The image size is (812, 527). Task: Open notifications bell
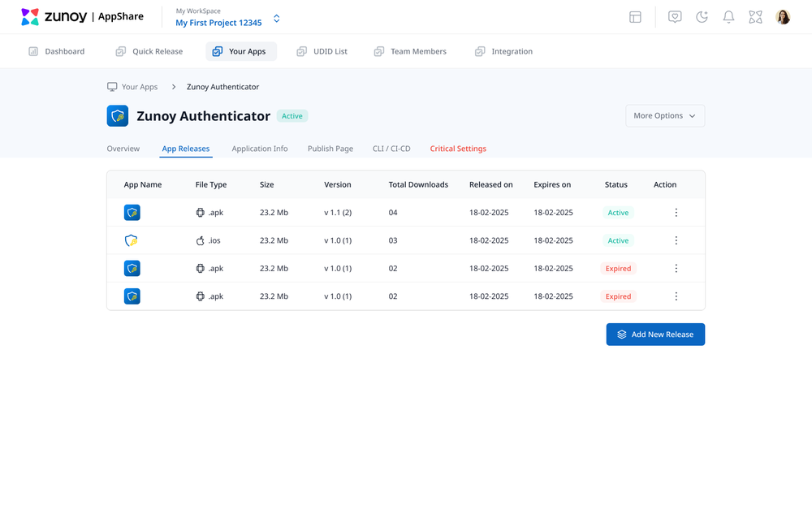click(728, 17)
